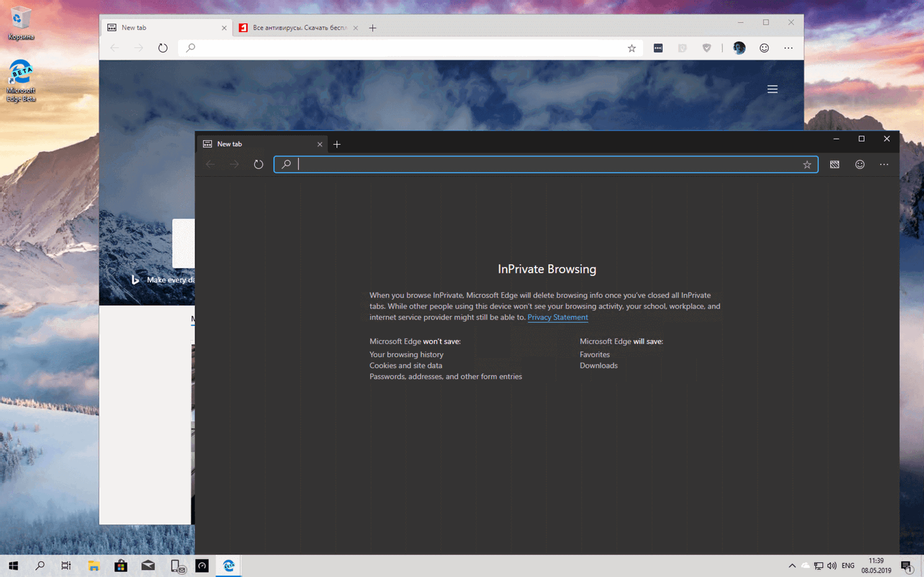This screenshot has width=924, height=577.
Task: Click the InPrivate Browsing heading
Action: click(547, 269)
